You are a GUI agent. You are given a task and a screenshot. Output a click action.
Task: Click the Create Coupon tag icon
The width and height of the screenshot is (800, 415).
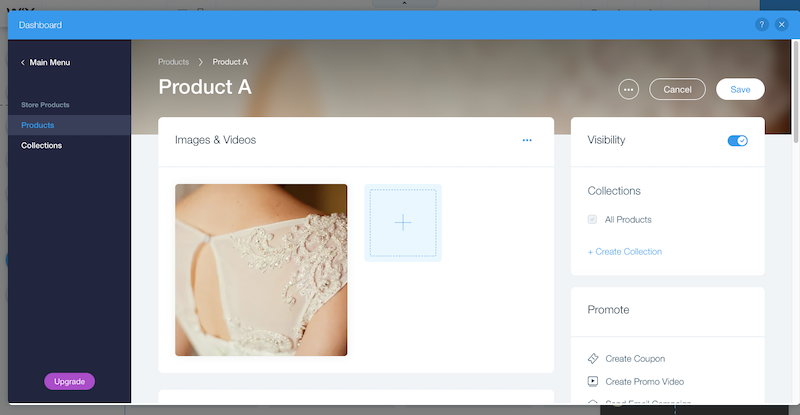[593, 358]
